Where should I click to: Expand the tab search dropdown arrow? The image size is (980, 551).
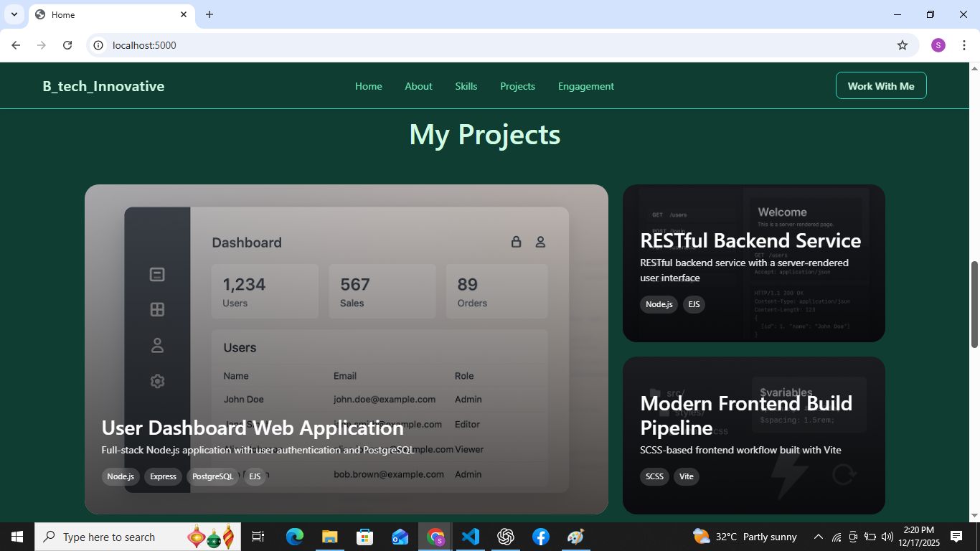pos(14,14)
